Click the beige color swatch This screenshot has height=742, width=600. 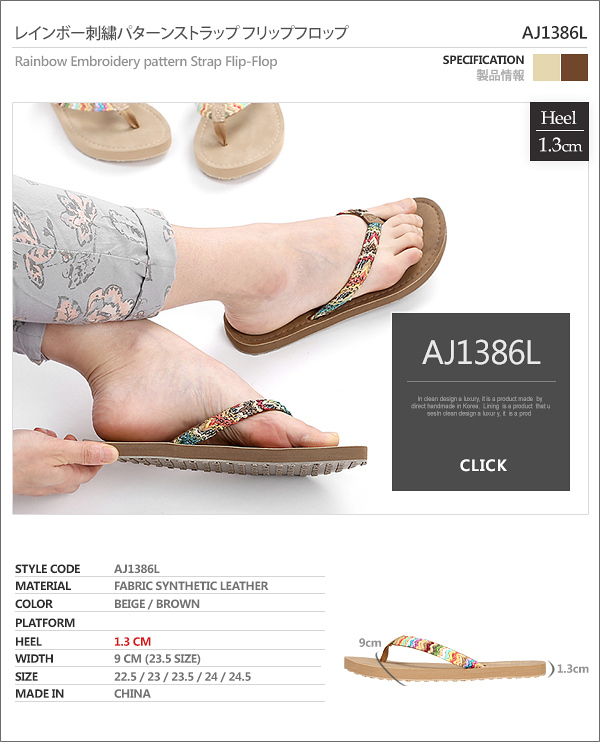click(546, 68)
